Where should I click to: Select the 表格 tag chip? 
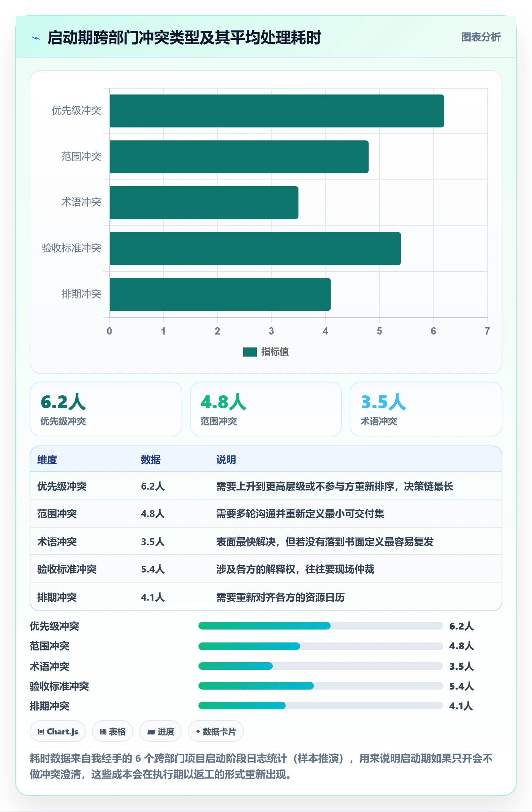click(112, 731)
